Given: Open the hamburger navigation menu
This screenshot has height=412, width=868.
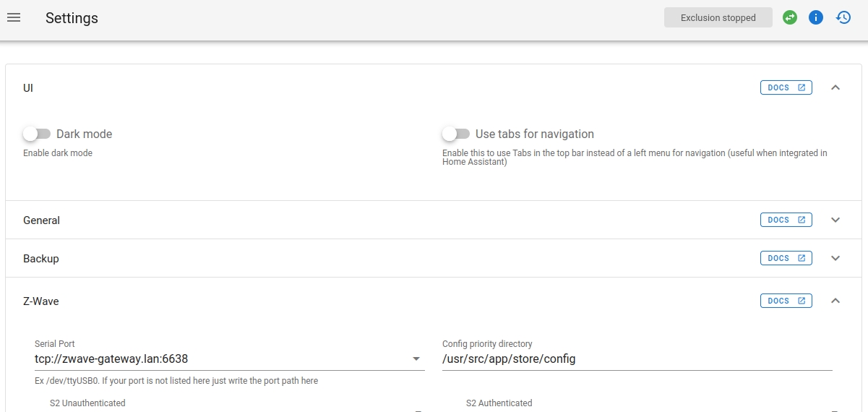Looking at the screenshot, I should [x=14, y=17].
